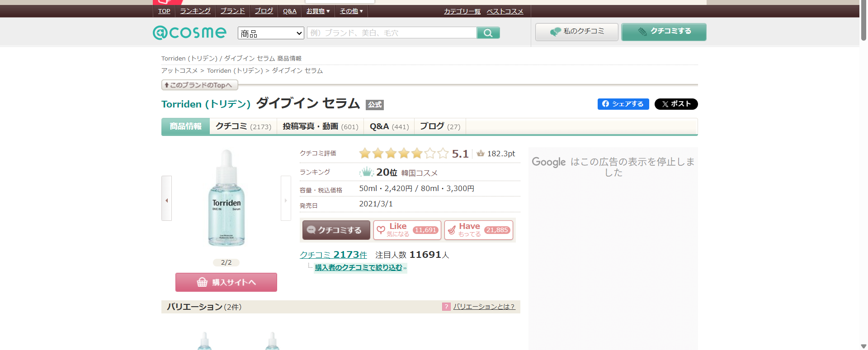
Task: Click scrollbar down arrow
Action: 863,346
